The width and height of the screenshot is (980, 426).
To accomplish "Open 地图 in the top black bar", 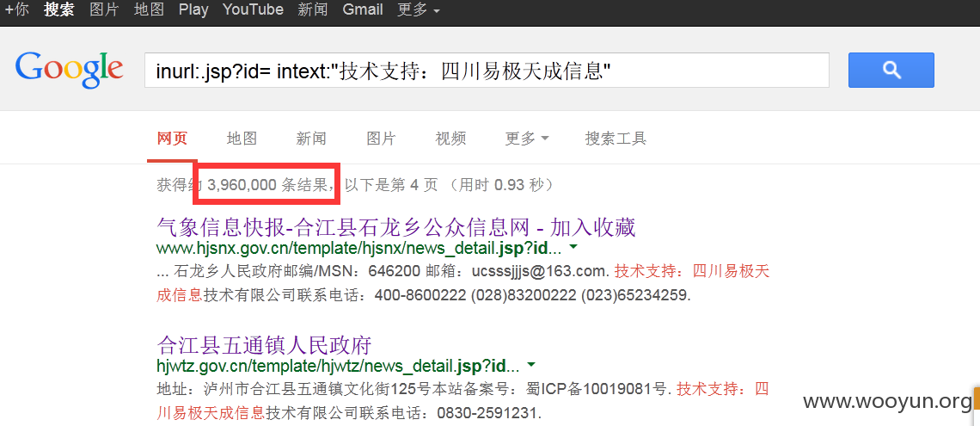I will (149, 9).
